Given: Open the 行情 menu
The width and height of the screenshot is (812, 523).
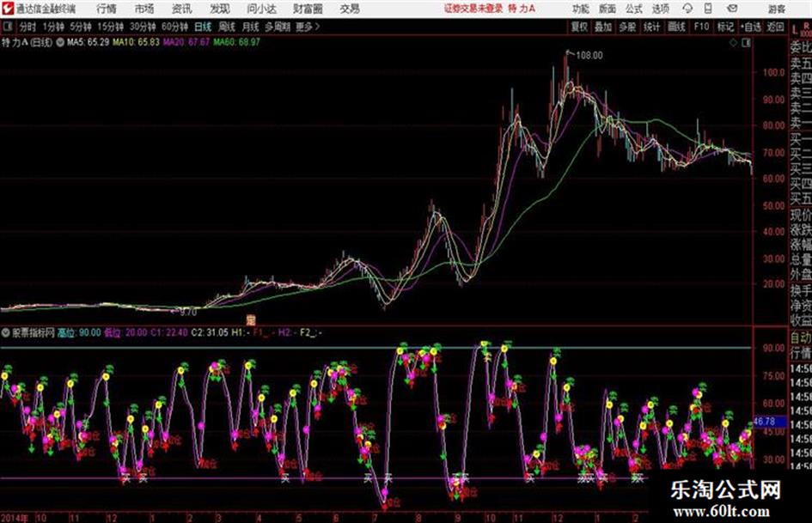Looking at the screenshot, I should click(x=107, y=9).
